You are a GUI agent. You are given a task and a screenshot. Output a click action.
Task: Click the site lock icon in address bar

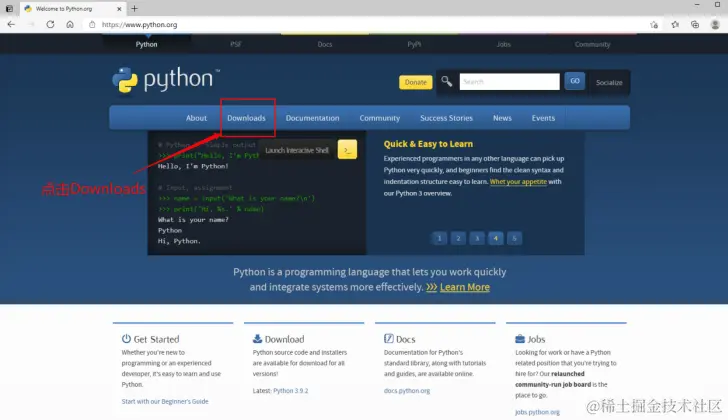coord(92,25)
